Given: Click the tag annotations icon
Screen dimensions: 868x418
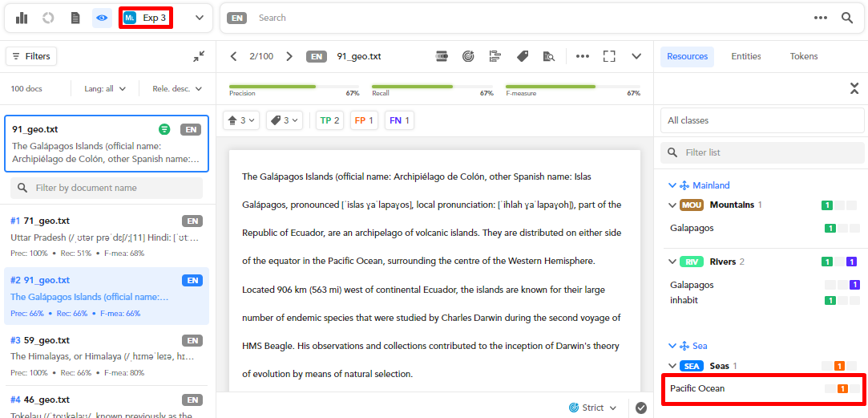Looking at the screenshot, I should (x=523, y=56).
